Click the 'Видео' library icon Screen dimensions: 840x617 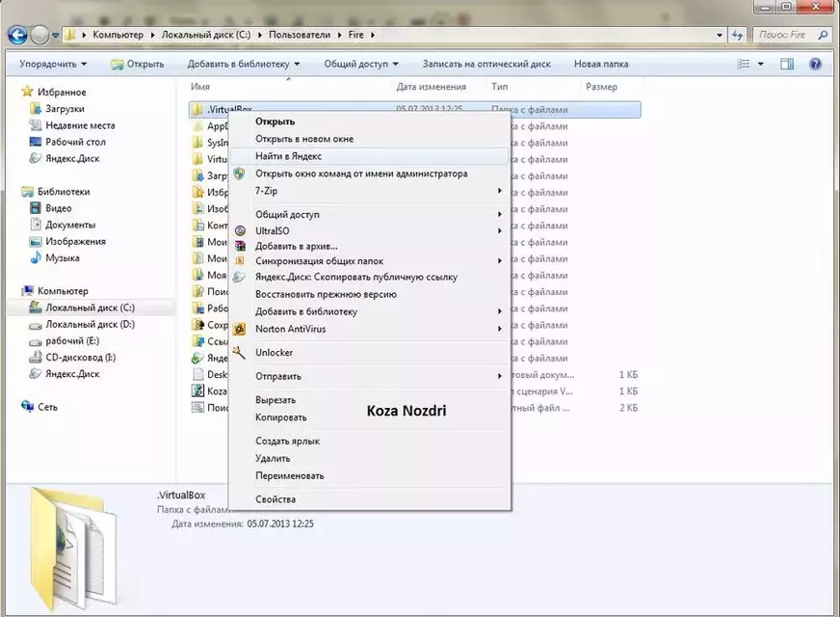[x=36, y=208]
